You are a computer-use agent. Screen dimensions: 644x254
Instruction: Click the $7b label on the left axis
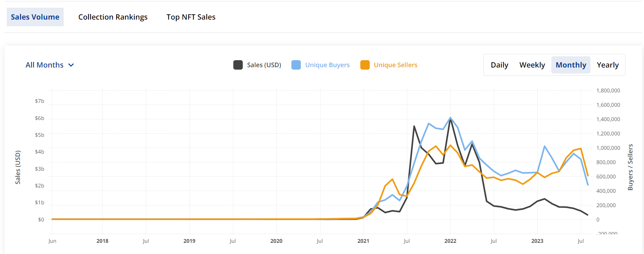click(x=40, y=101)
